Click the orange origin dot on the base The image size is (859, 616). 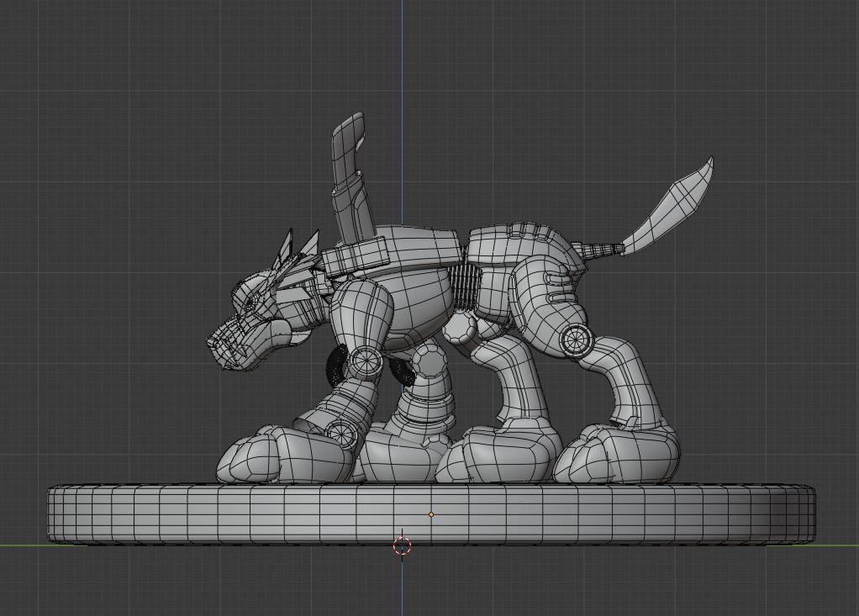tap(431, 514)
